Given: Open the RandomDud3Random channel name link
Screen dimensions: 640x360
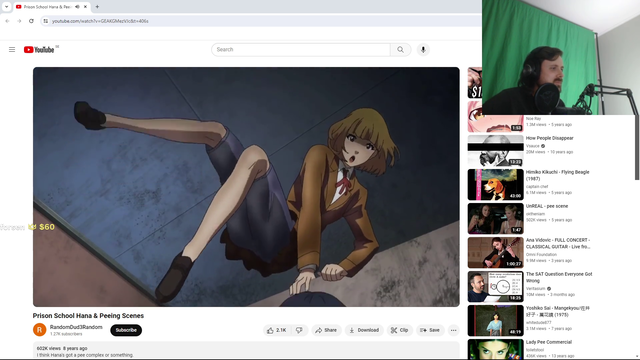Looking at the screenshot, I should 76,327.
